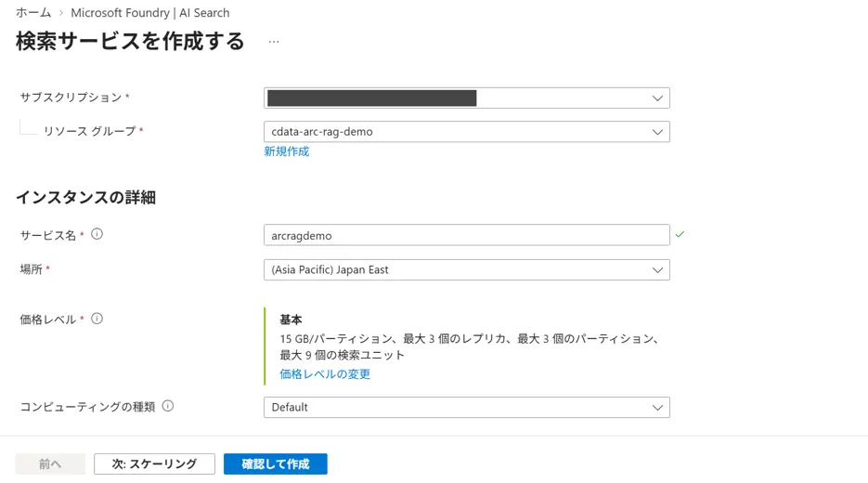This screenshot has height=483, width=868.
Task: Click the 価格レベルの変更 link
Action: tap(325, 374)
